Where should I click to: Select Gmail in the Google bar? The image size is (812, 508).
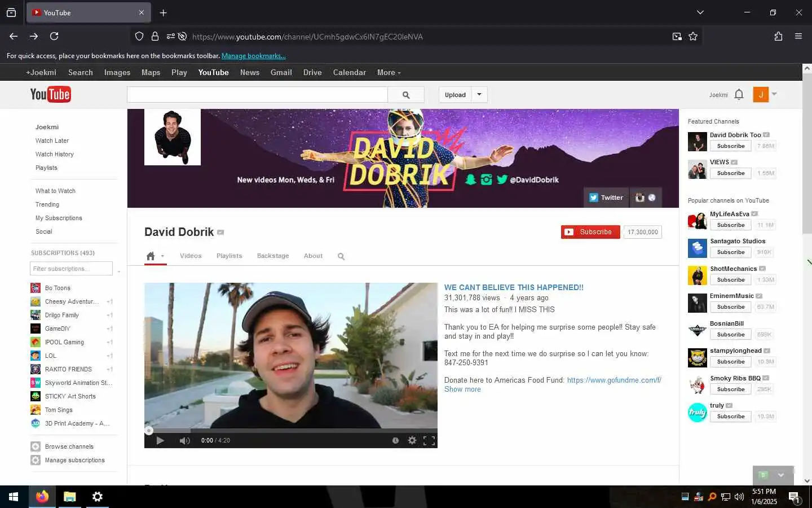coord(281,72)
